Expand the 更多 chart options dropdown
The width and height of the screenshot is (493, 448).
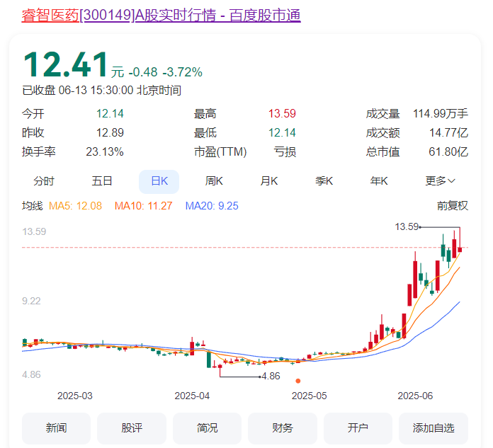[440, 181]
